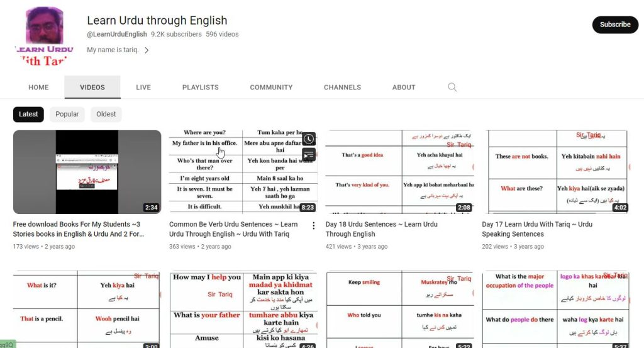Switch to the Home tab

coord(38,87)
